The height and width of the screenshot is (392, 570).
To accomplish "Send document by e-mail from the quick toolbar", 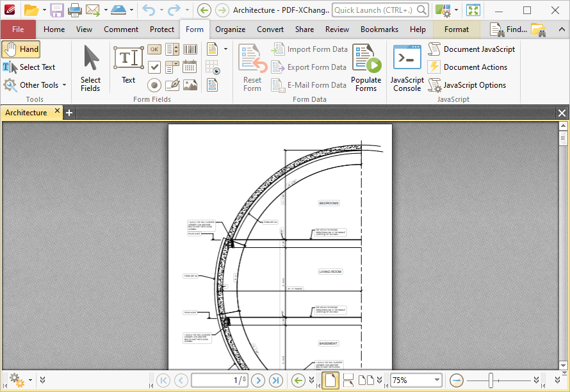I will tap(93, 10).
